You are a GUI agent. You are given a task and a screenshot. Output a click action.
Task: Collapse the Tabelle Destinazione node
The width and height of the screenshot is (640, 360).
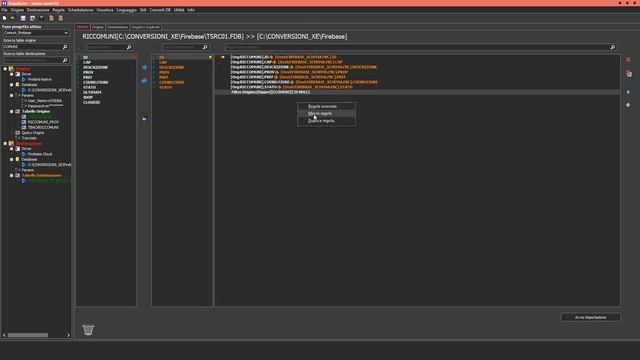pyautogui.click(x=12, y=176)
